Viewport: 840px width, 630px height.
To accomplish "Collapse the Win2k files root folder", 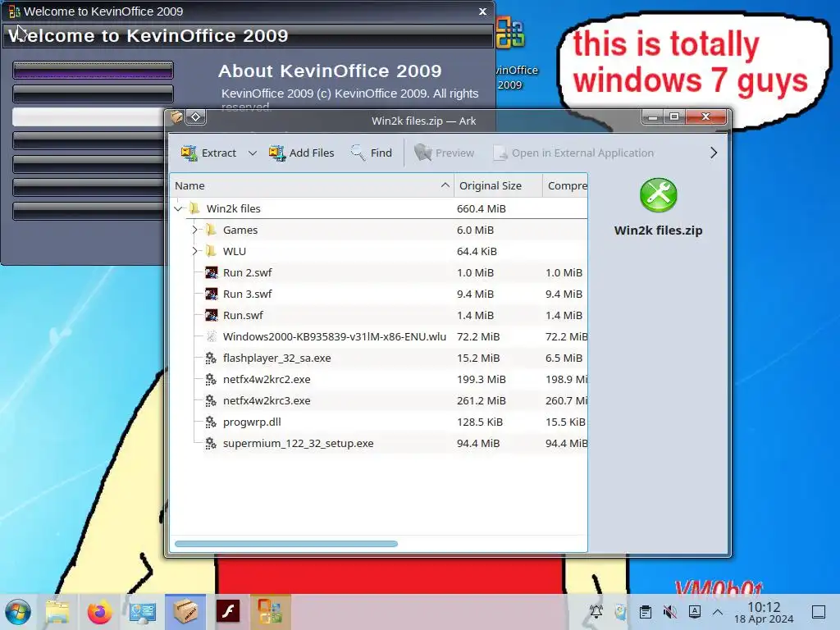I will click(x=178, y=208).
